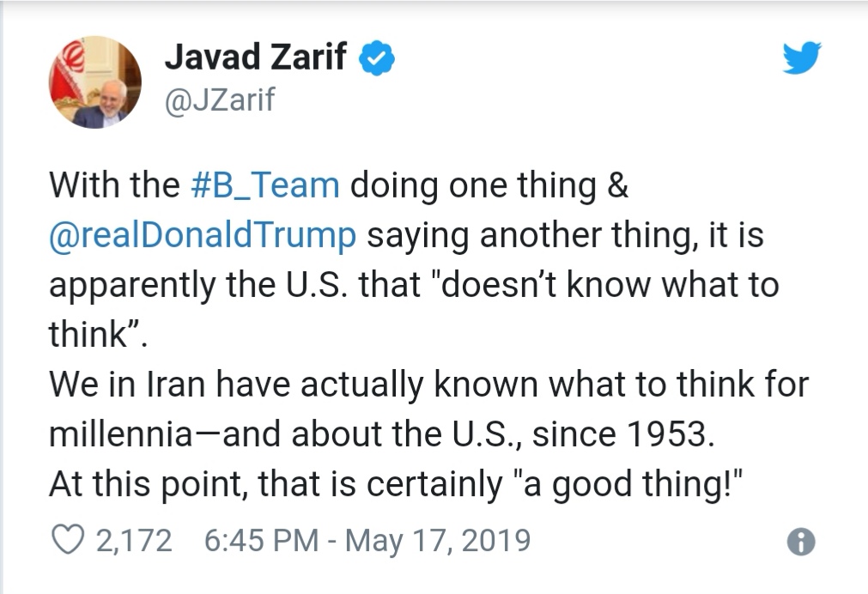The image size is (868, 594).
Task: Open the 6:45 PM timestamp link
Action: coord(261,540)
